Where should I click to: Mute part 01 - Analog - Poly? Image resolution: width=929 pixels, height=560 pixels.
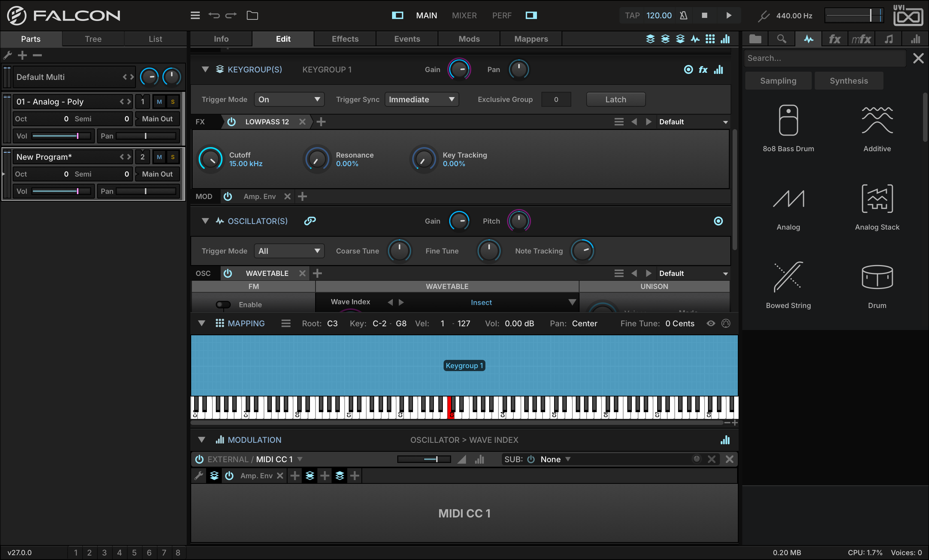[159, 102]
